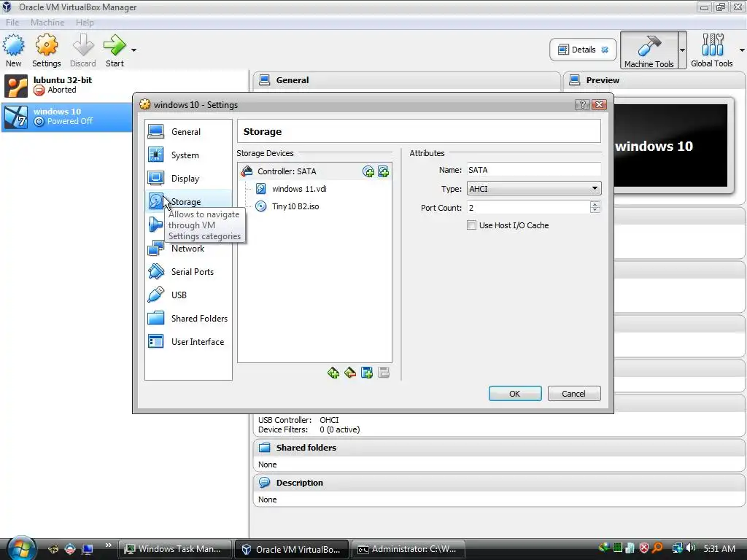Open the System settings category
Viewport: 747px width, 560px height.
point(188,155)
